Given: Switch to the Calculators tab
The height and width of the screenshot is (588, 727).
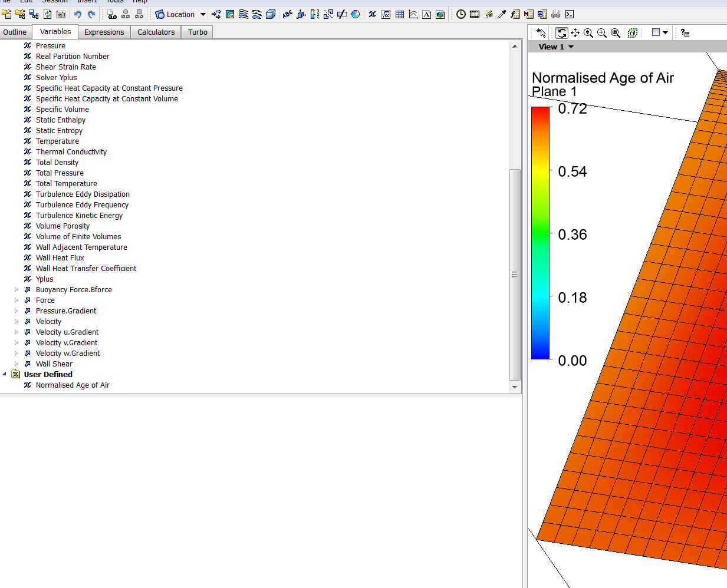Looking at the screenshot, I should point(156,32).
